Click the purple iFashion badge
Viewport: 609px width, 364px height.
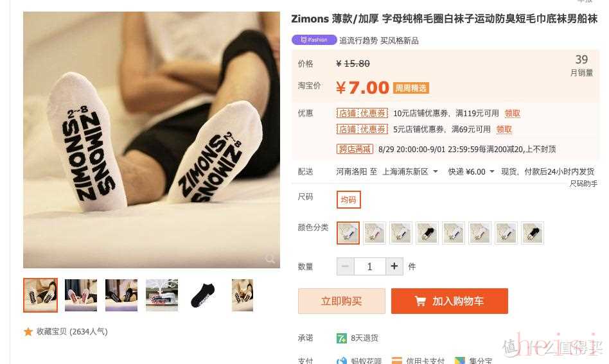coord(314,40)
